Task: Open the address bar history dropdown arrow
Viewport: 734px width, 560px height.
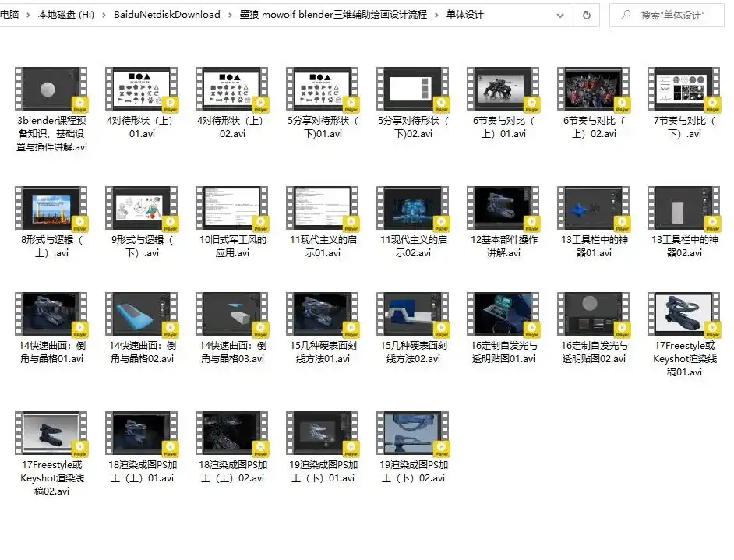Action: (559, 15)
